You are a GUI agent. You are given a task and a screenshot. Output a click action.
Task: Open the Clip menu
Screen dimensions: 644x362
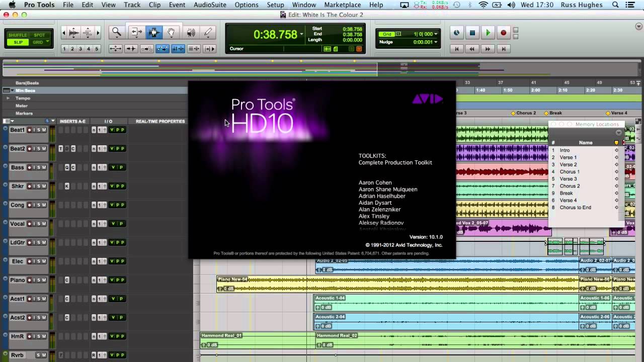coord(154,5)
